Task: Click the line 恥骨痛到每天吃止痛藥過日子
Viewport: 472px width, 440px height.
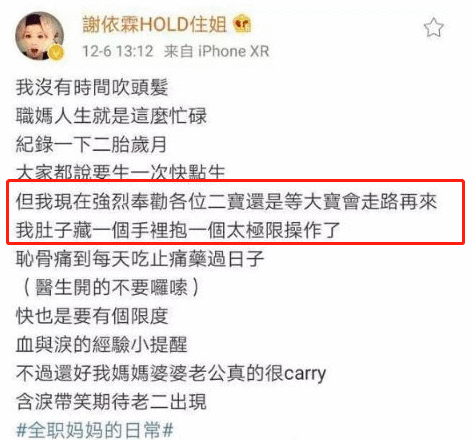Action: tap(140, 259)
